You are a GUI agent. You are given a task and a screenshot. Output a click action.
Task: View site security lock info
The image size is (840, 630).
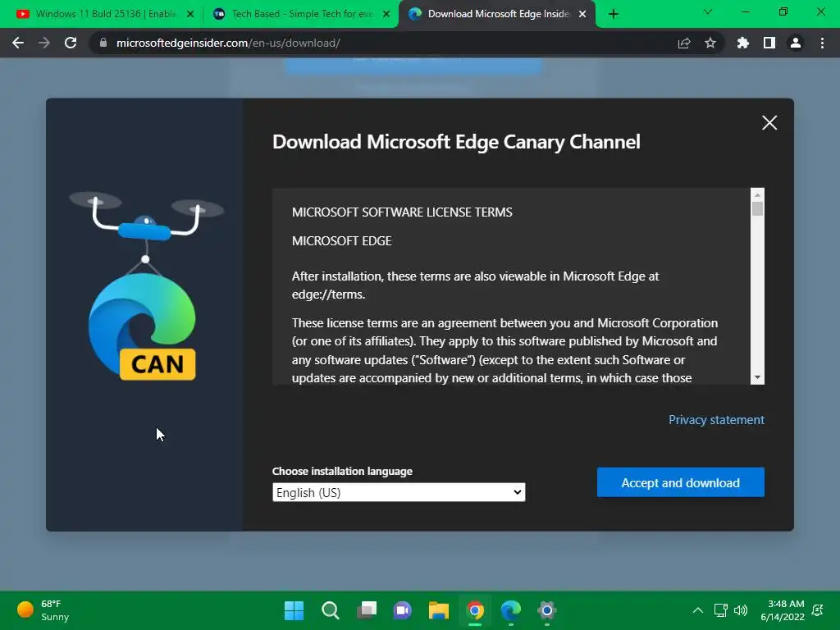click(x=103, y=43)
